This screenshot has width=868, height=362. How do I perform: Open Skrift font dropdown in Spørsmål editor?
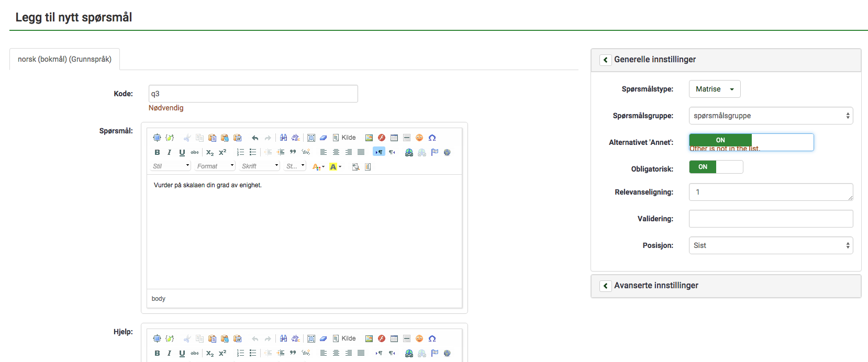(260, 166)
